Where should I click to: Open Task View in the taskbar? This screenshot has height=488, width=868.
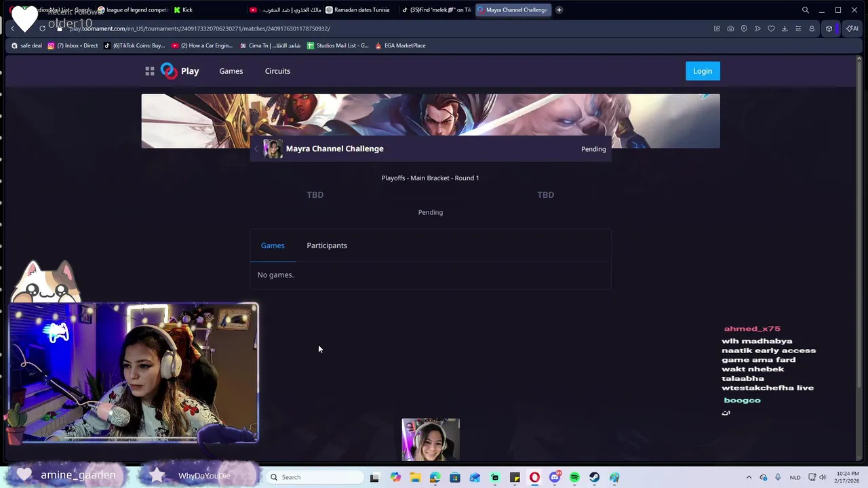point(375,477)
